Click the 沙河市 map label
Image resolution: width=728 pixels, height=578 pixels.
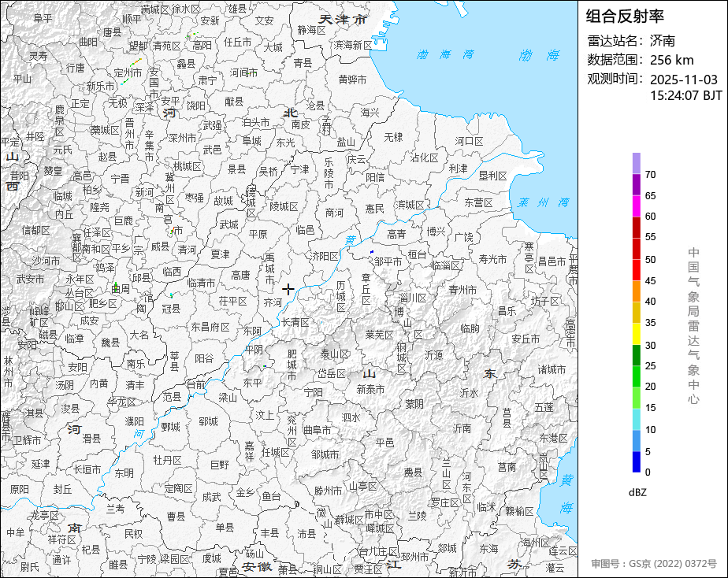[46, 261]
